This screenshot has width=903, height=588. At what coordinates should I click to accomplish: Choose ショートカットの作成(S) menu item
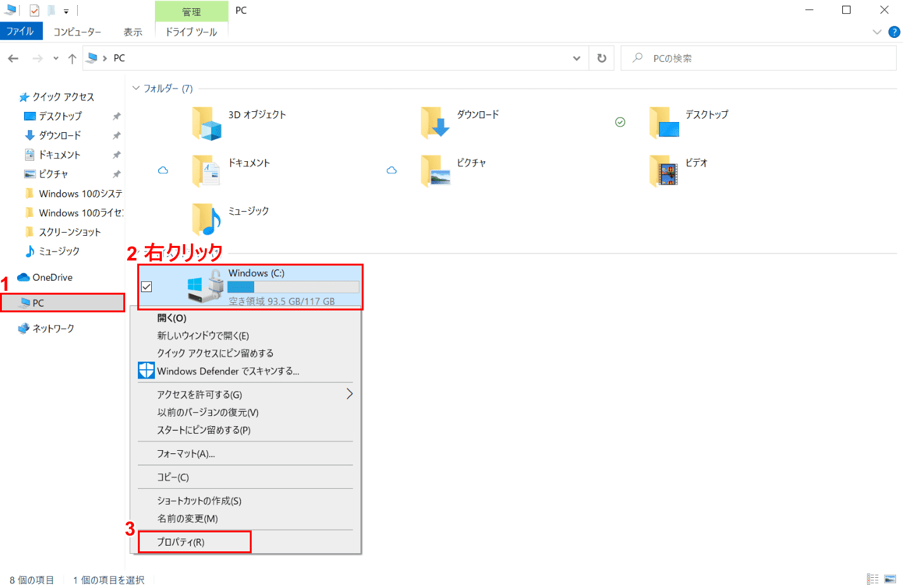pos(246,501)
